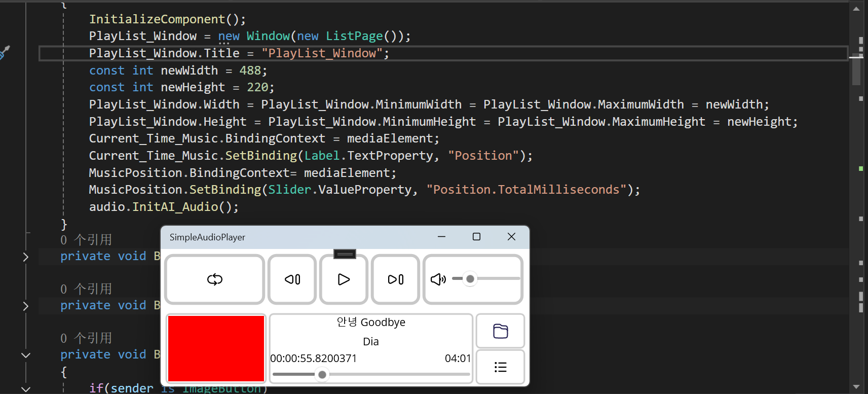Viewport: 868px width, 394px height.
Task: Click the artist name 'Dia'
Action: coord(371,342)
